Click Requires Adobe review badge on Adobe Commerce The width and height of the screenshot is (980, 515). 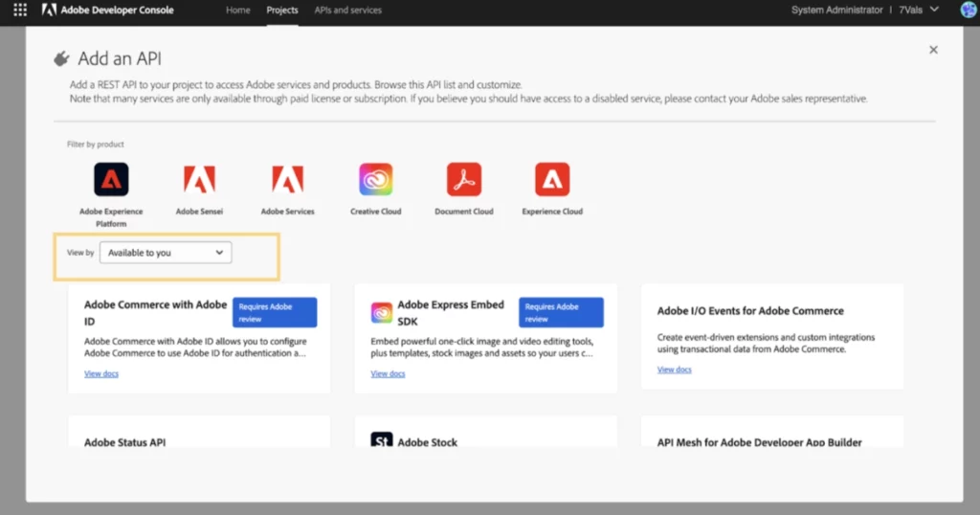click(x=275, y=312)
